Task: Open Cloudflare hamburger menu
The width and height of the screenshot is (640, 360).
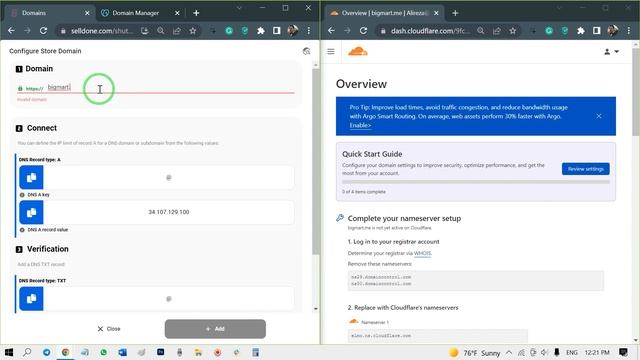Action: point(331,51)
